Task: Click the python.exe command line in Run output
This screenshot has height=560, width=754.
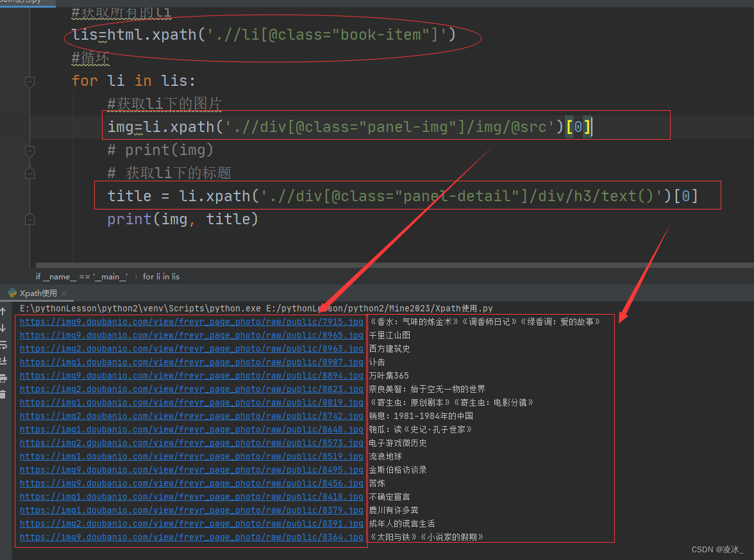Action: [x=256, y=308]
